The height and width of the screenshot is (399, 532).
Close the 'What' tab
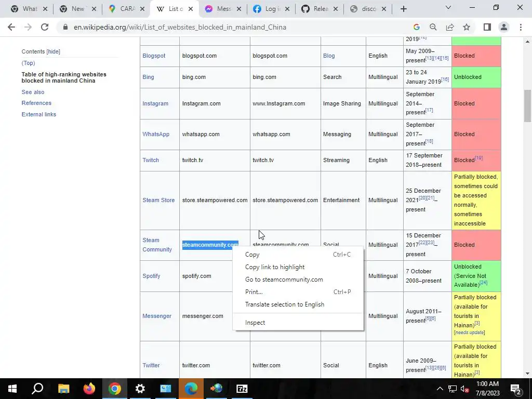tap(45, 9)
